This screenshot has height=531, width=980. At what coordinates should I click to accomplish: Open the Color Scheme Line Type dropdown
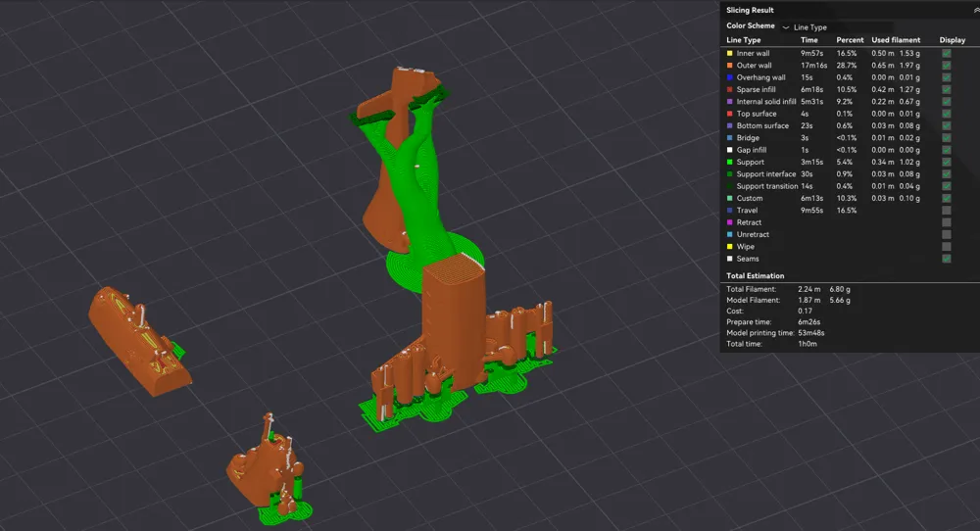(x=838, y=26)
